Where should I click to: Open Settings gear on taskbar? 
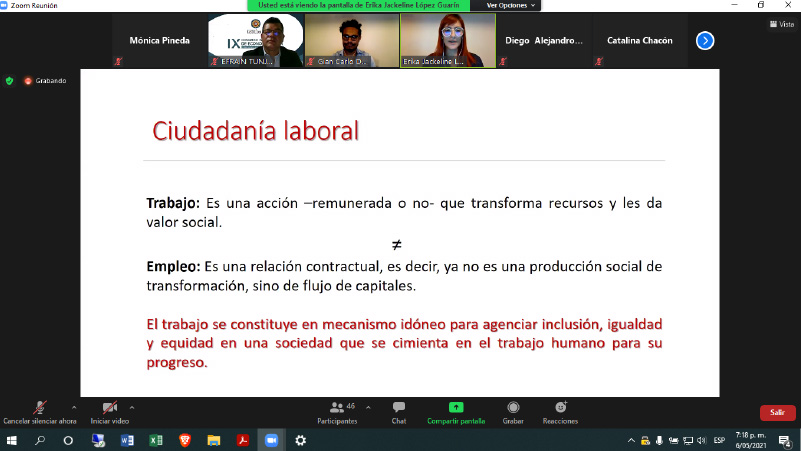(x=300, y=440)
